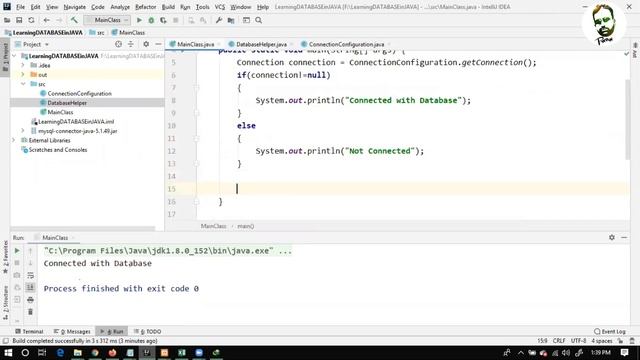Click the print icon in Run console
640x360 pixels.
point(30,300)
